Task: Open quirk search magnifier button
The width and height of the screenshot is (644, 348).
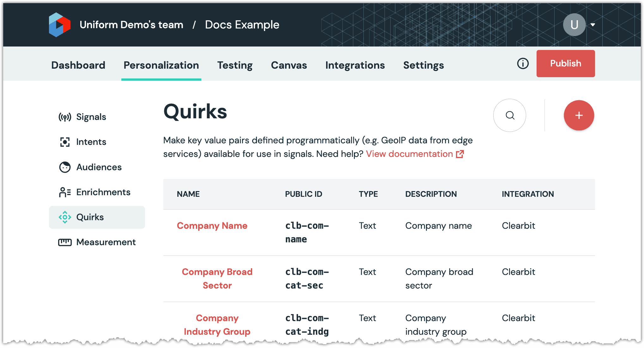Action: (x=509, y=115)
